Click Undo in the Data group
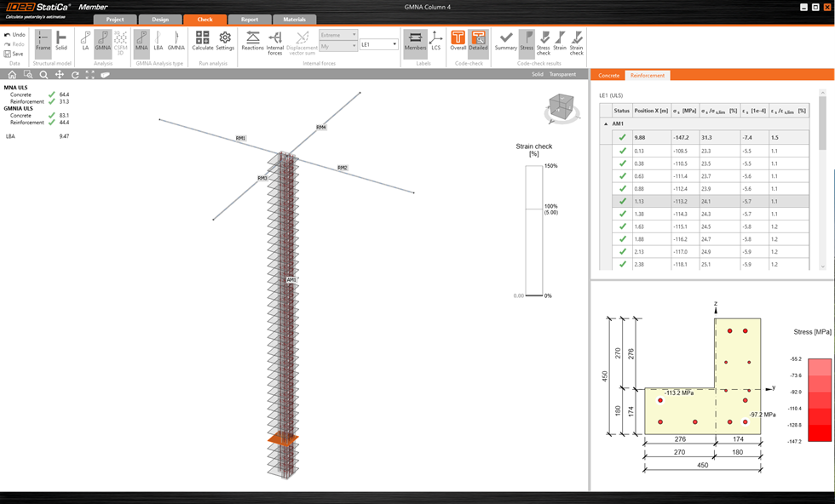 14,35
